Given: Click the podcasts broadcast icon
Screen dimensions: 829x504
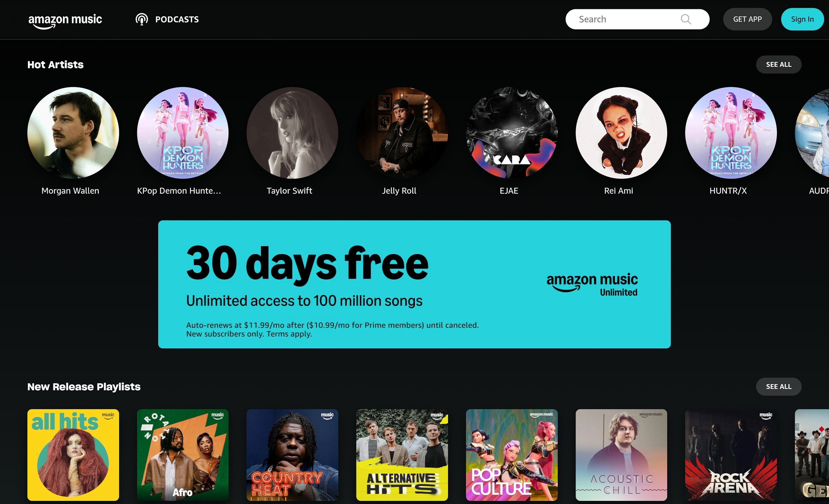Looking at the screenshot, I should 142,19.
